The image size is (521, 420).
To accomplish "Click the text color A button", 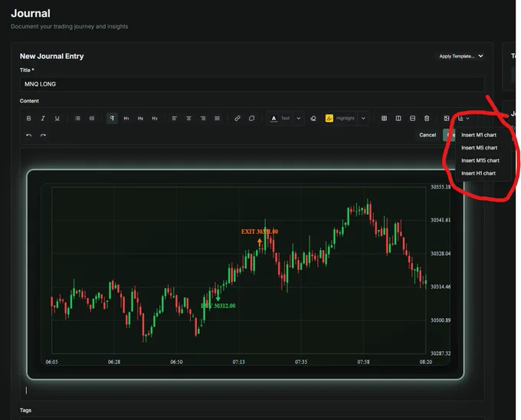I will click(274, 118).
